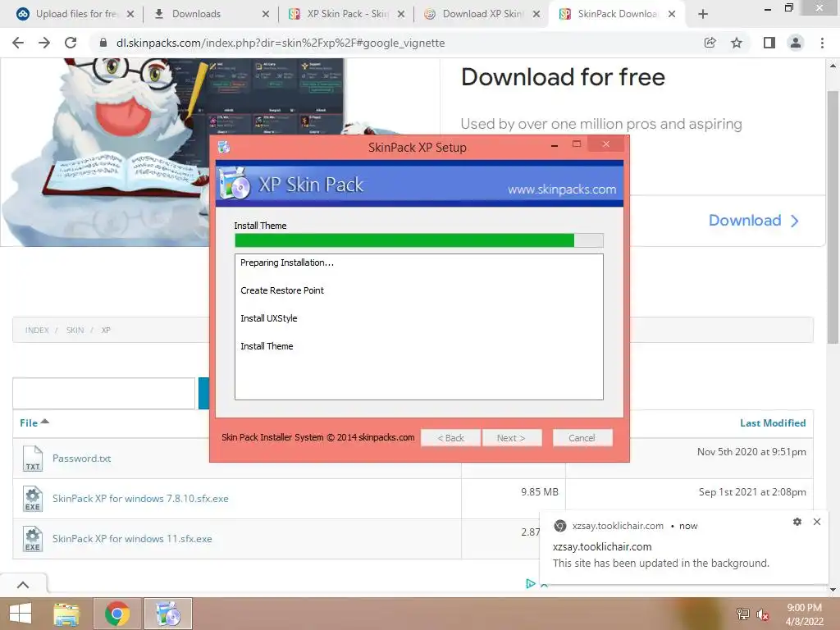Open SkinPack installer taskbar icon
The height and width of the screenshot is (630, 840).
[x=167, y=614]
